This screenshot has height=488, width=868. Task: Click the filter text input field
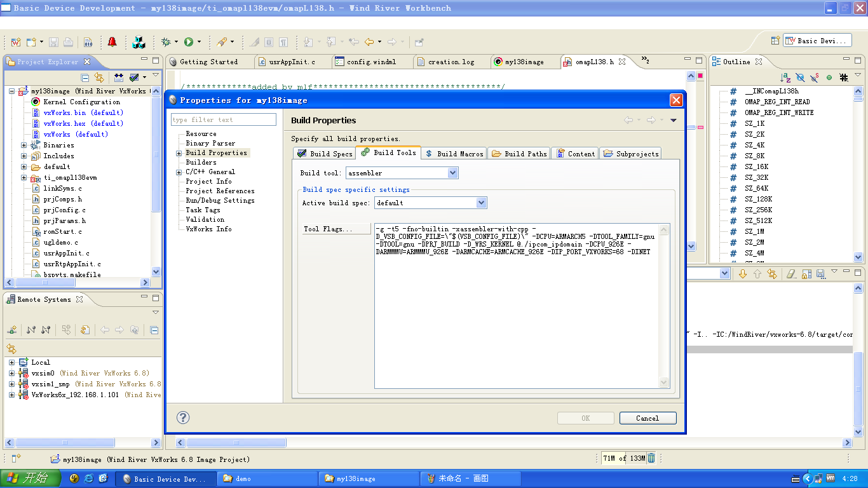coord(224,119)
